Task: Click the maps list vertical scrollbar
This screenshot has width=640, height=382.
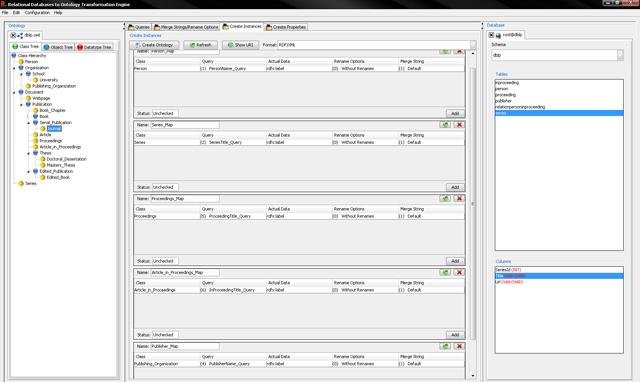Action: (473, 203)
